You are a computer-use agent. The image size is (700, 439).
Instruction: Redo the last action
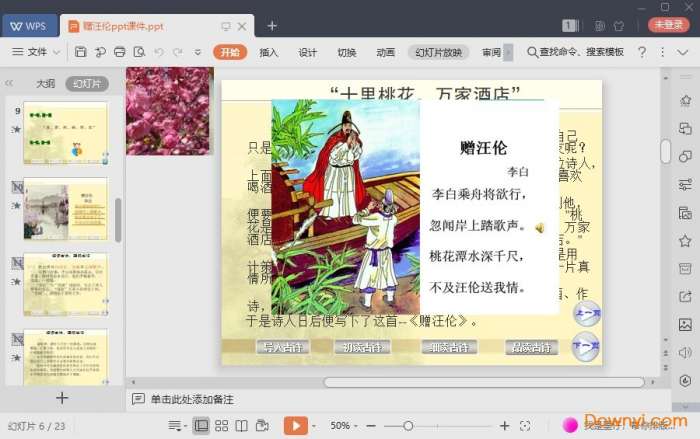[178, 52]
